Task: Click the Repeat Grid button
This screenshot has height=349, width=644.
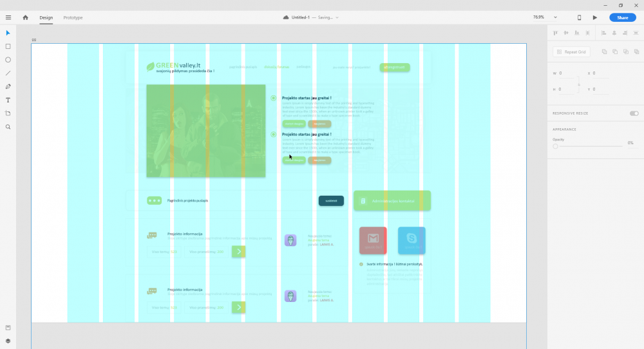Action: (x=571, y=52)
